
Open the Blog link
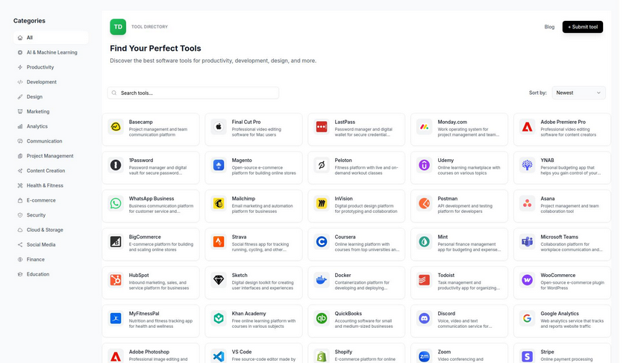coord(549,27)
